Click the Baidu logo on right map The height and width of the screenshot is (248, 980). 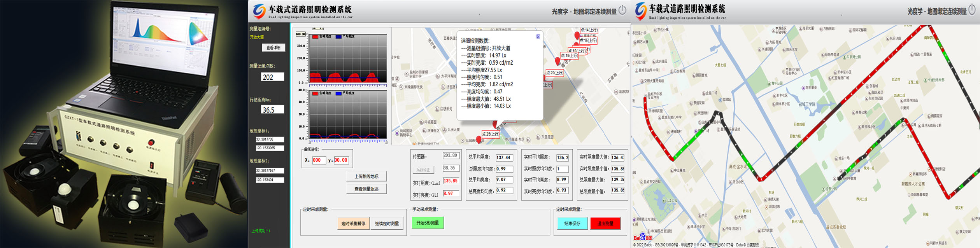(x=642, y=237)
